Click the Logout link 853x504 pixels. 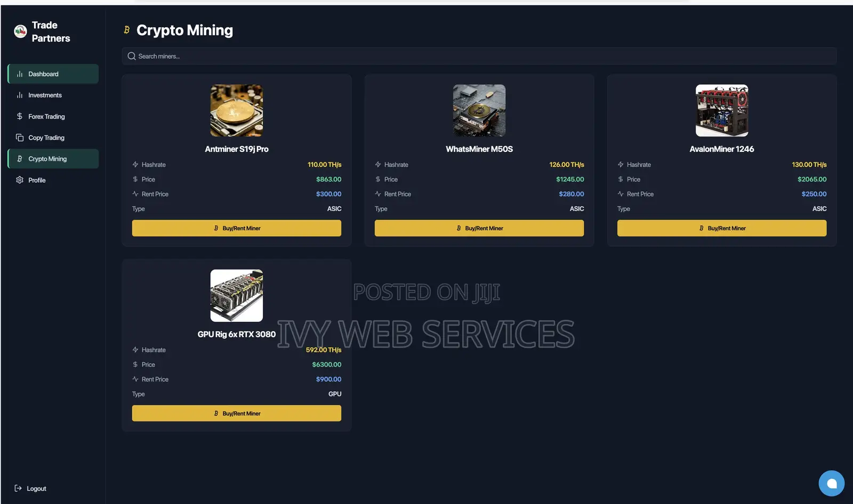[x=30, y=489]
